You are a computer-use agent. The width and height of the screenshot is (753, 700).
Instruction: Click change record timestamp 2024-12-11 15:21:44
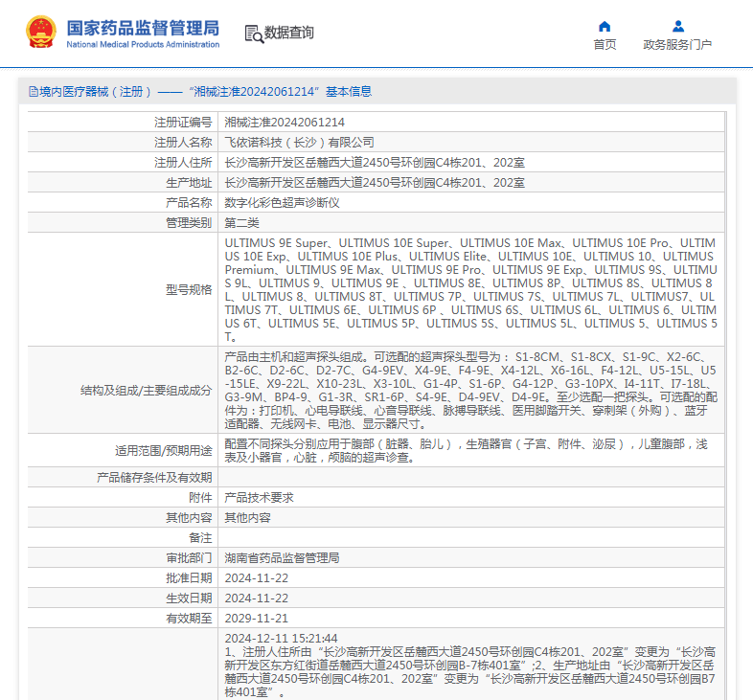281,638
